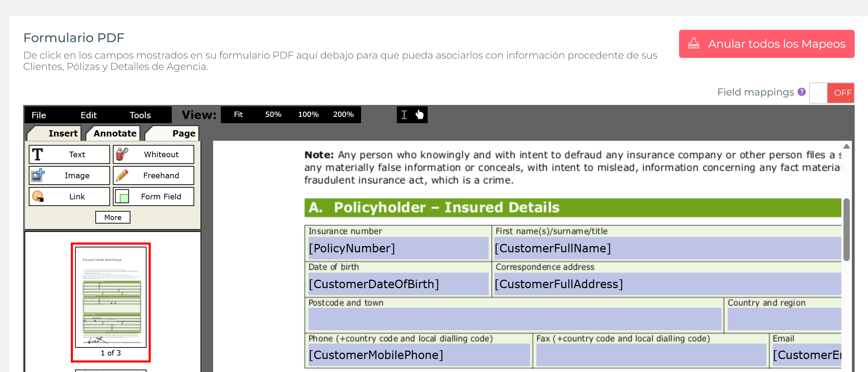Switch to the Page tab
The image size is (868, 372).
click(183, 133)
